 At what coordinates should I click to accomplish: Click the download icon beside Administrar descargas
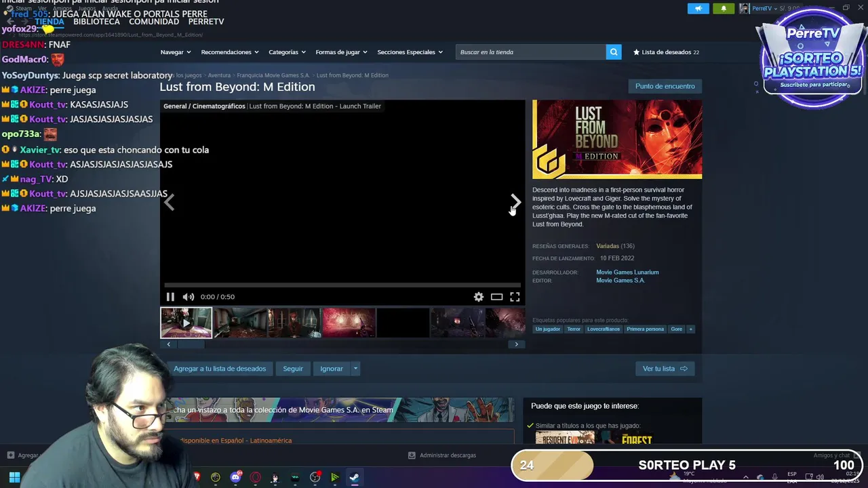pos(412,455)
